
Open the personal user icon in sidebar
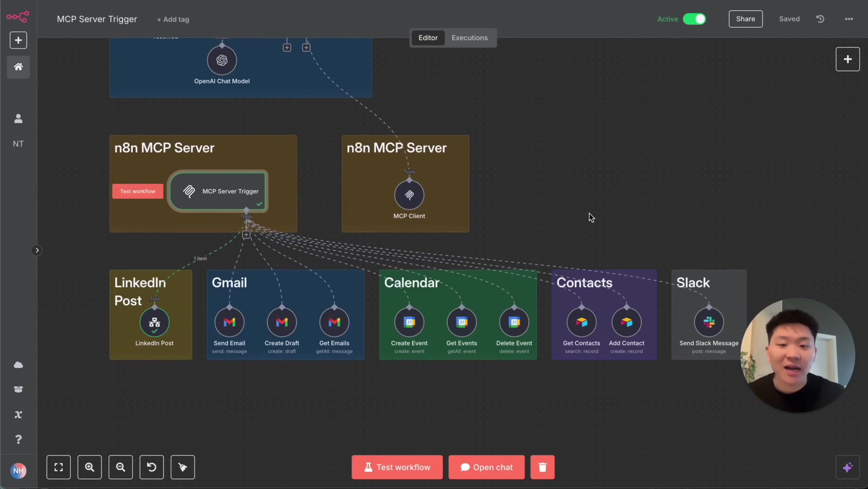click(x=18, y=118)
